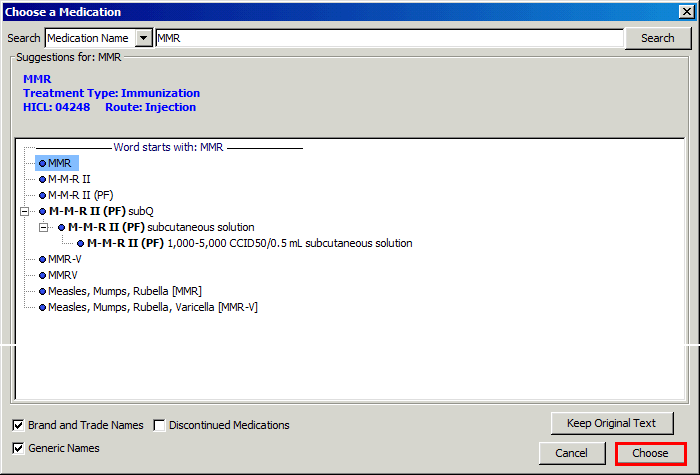700x475 pixels.
Task: Click the Search button
Action: (x=658, y=38)
